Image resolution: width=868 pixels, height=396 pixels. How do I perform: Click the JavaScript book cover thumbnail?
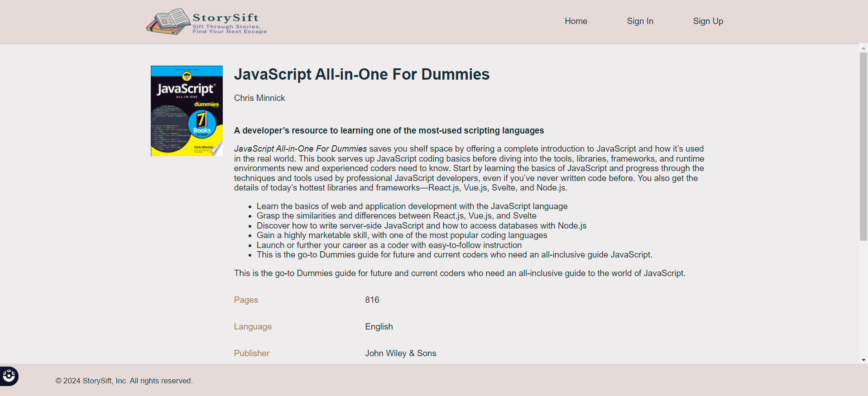point(187,111)
